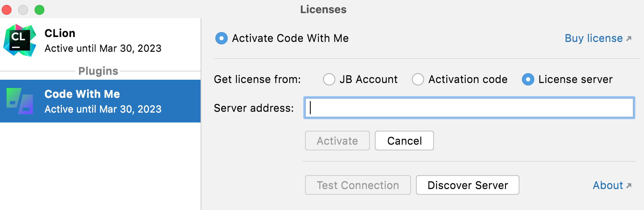Select the Activate Code With Me radio button
This screenshot has width=644, height=210.
coord(222,39)
